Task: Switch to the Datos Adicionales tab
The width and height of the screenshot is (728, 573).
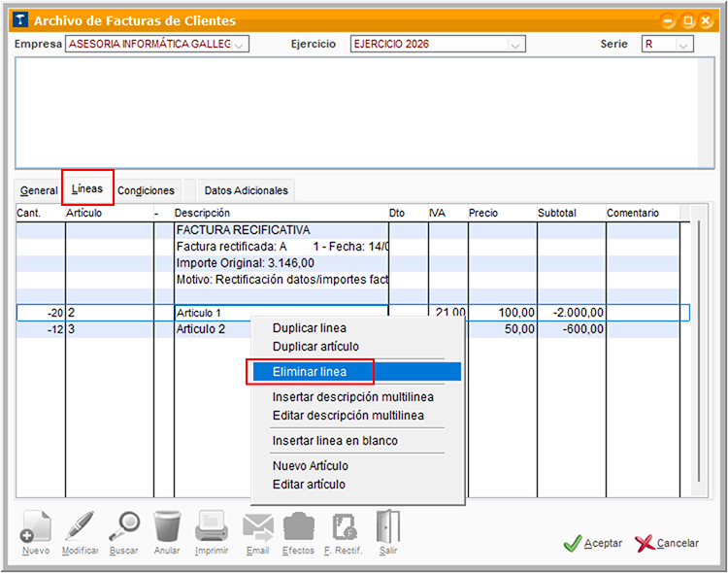Action: click(x=247, y=190)
